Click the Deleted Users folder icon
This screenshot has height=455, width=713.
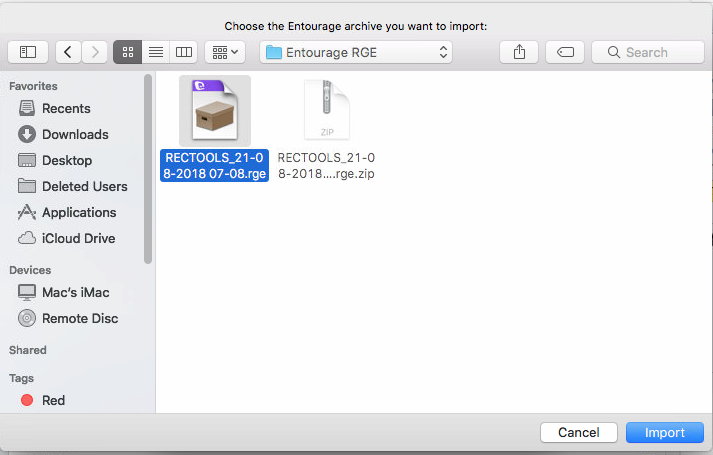27,186
